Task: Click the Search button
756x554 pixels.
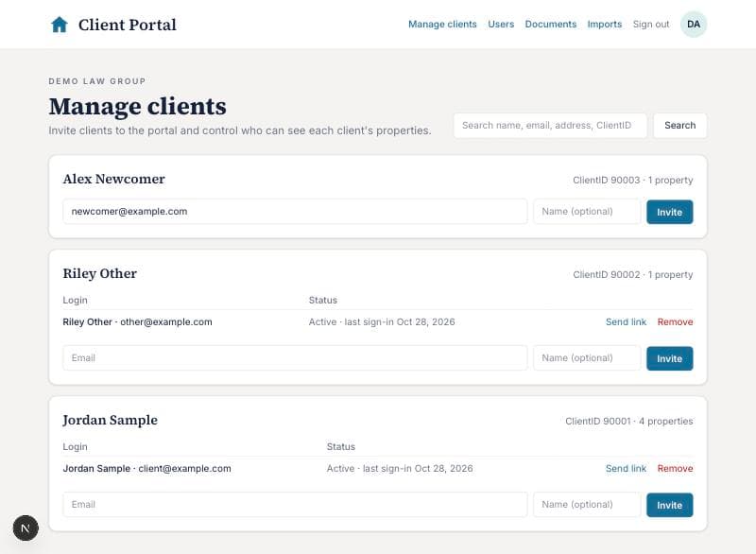Action: click(x=679, y=126)
